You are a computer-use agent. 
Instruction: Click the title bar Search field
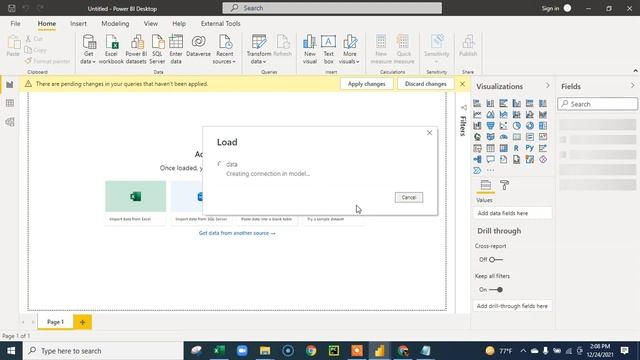pyautogui.click(x=332, y=8)
